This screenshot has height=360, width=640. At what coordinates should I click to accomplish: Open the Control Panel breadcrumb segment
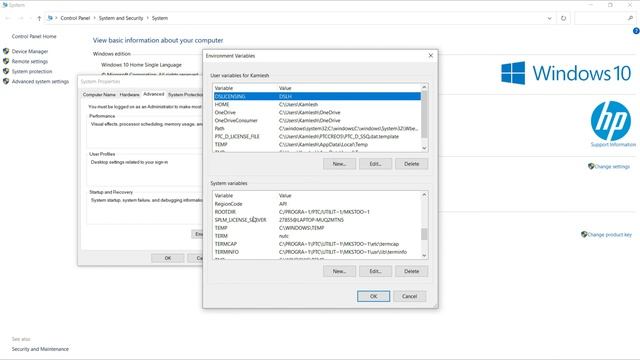click(75, 18)
